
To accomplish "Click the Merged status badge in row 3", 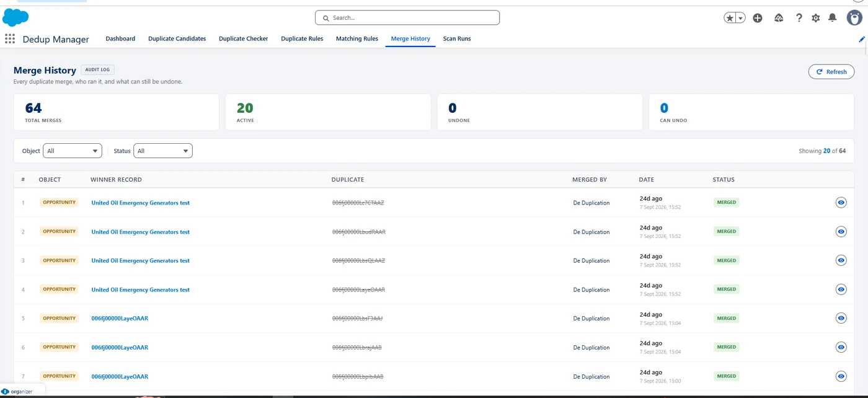I will [727, 260].
